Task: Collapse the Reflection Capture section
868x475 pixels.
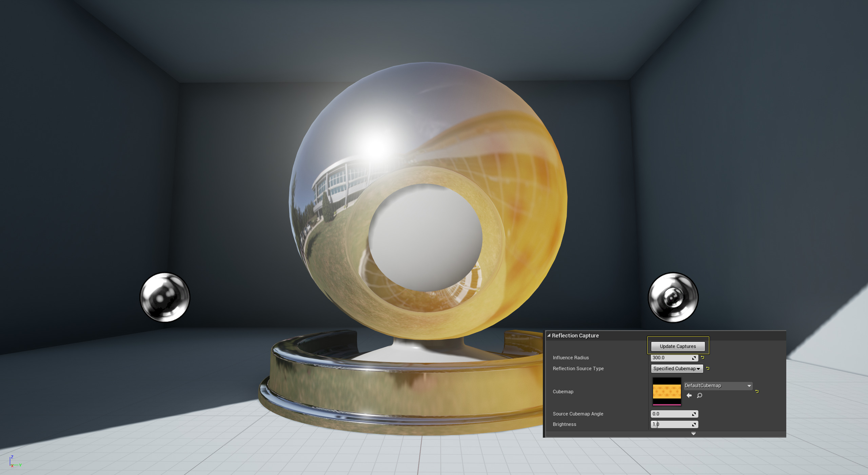Action: pos(549,336)
